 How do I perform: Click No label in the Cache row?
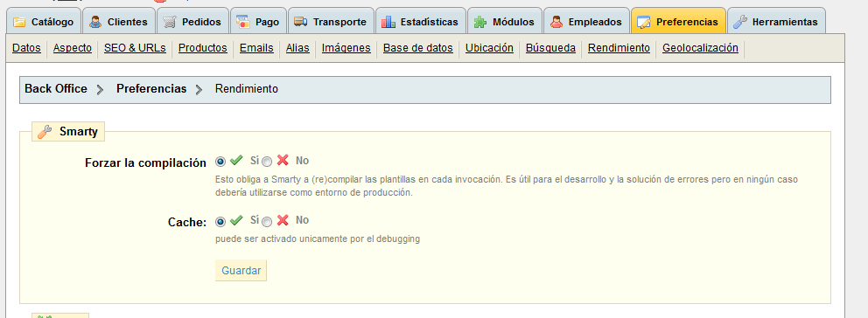(302, 219)
